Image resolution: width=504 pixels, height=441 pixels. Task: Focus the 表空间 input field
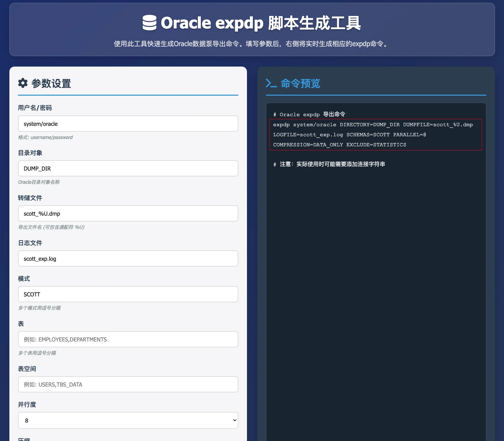tap(128, 384)
